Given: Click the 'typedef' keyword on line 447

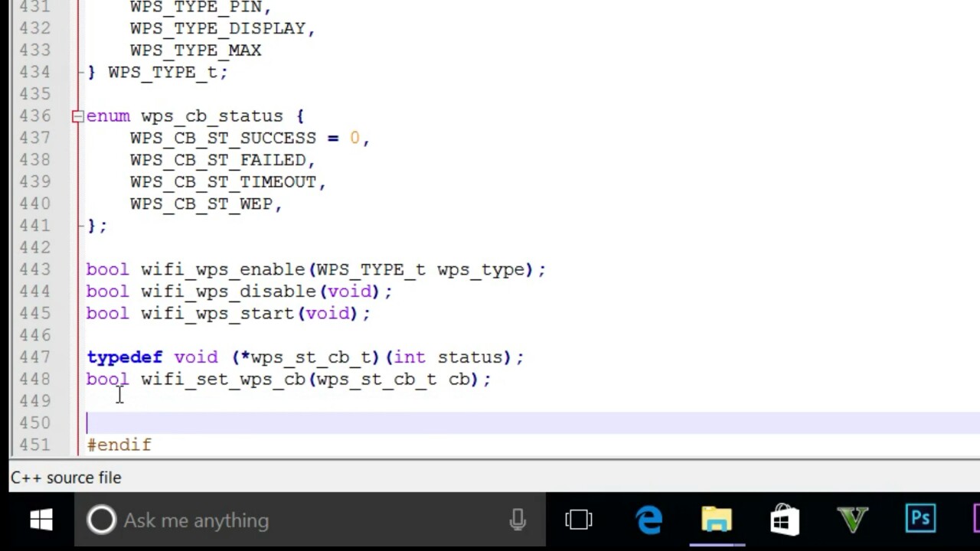Looking at the screenshot, I should pyautogui.click(x=125, y=357).
